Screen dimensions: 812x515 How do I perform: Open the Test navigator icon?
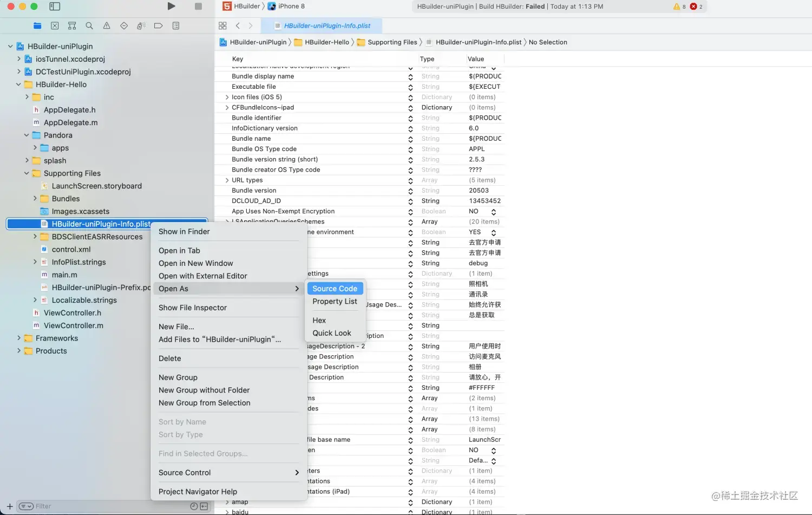[124, 25]
